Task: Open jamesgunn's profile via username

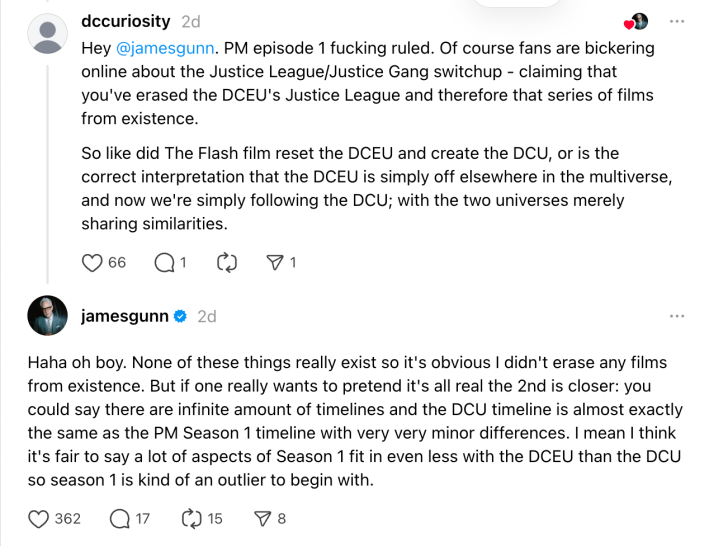Action: pyautogui.click(x=124, y=316)
